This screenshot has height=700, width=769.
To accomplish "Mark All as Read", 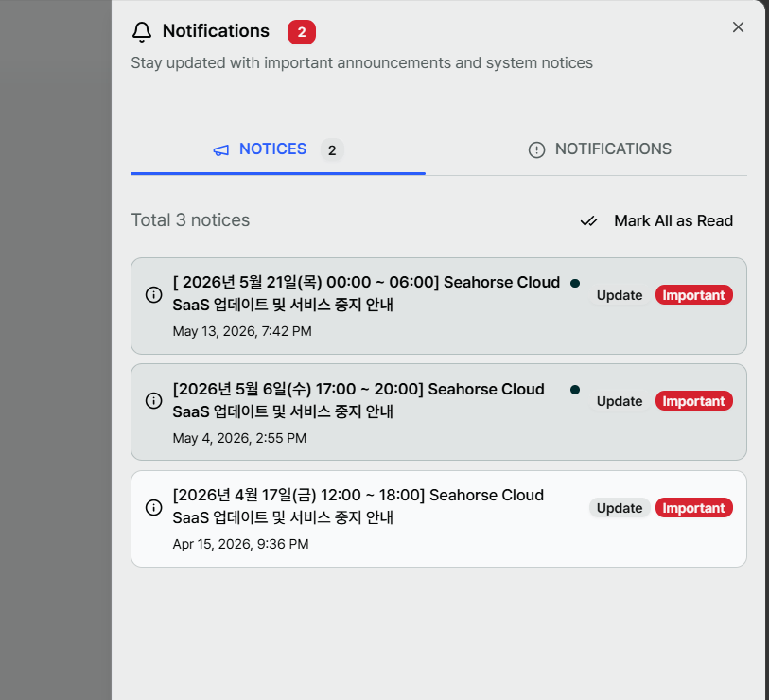I will pyautogui.click(x=657, y=220).
